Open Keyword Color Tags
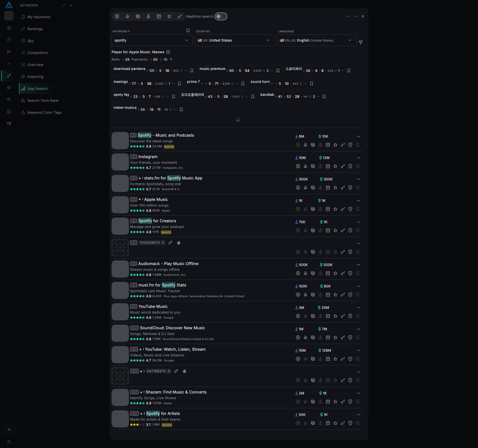The image size is (478, 448). tap(44, 112)
